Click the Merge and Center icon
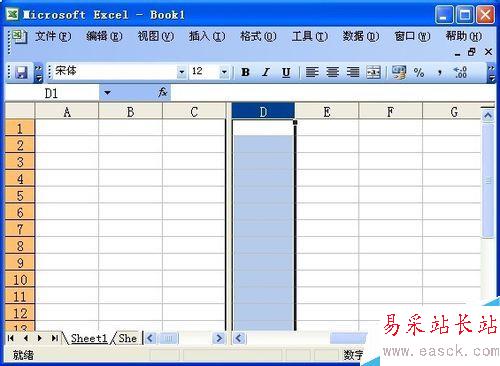 (x=373, y=72)
